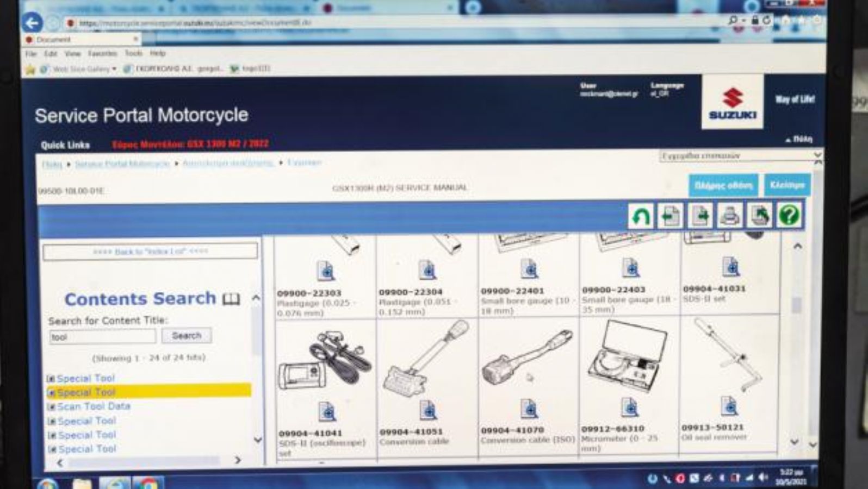Viewport: 868px width, 489px height.
Task: Open detail icon for part 09904-41031
Action: pos(730,266)
